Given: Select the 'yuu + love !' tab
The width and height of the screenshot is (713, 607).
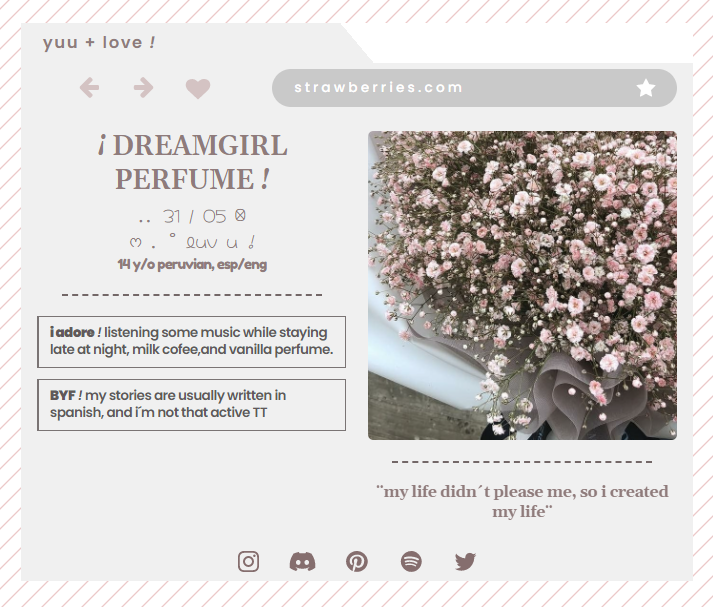Looking at the screenshot, I should coord(99,43).
